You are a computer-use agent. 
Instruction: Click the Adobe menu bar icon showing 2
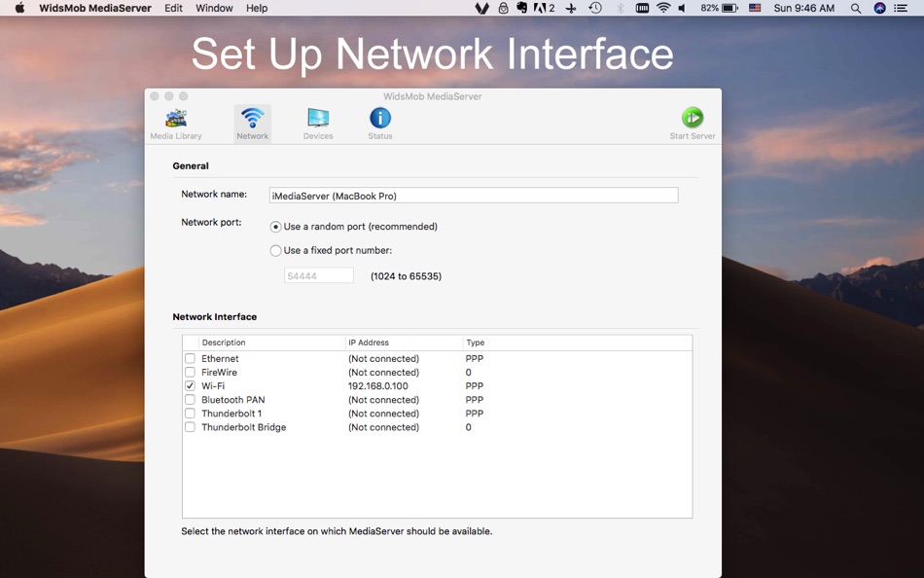(x=544, y=8)
